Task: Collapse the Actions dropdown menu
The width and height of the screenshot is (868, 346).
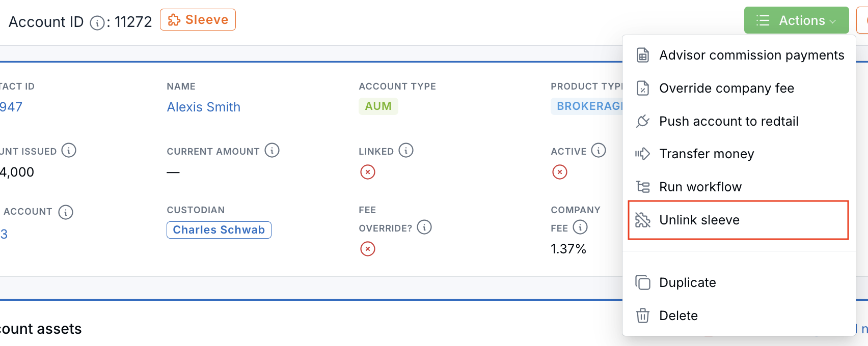Action: 797,20
